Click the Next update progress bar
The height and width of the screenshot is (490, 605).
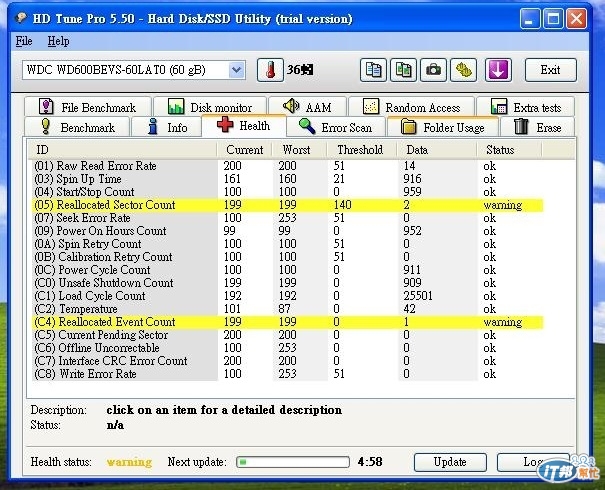tap(293, 462)
